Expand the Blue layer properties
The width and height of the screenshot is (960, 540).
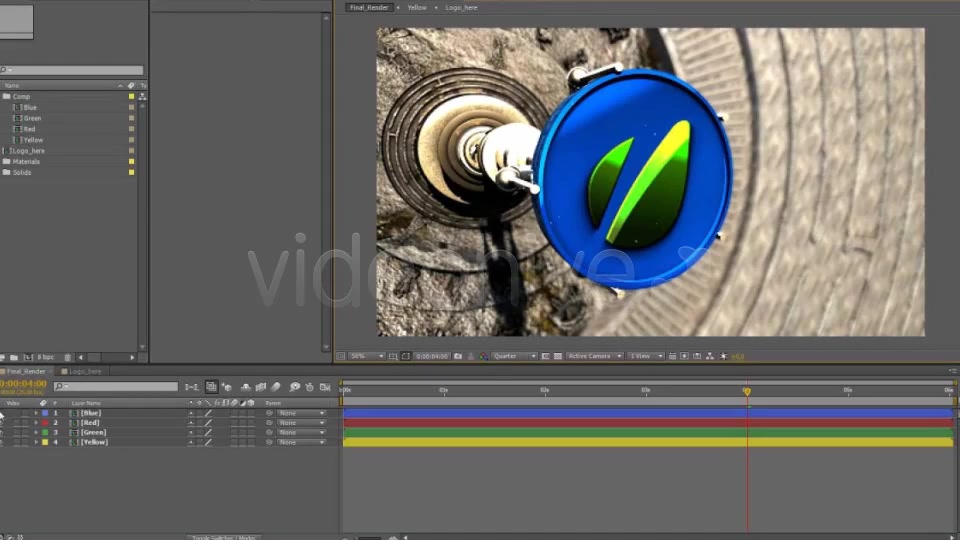click(x=36, y=413)
